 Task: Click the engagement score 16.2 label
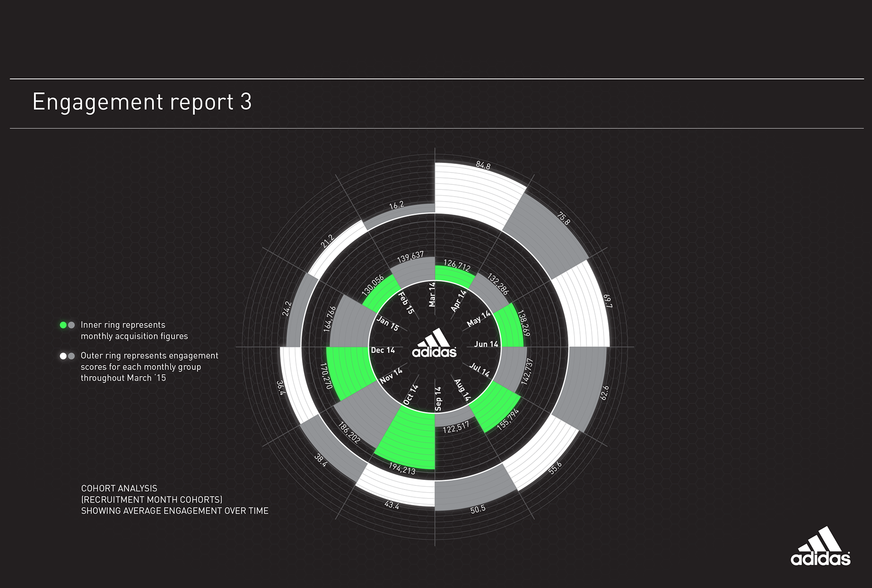(x=396, y=205)
